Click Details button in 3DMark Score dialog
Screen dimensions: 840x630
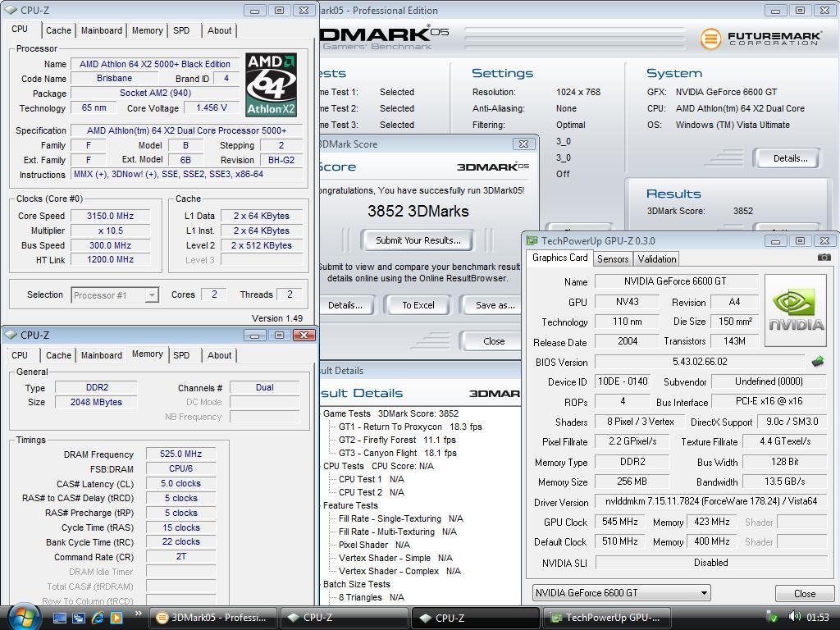pyautogui.click(x=345, y=305)
